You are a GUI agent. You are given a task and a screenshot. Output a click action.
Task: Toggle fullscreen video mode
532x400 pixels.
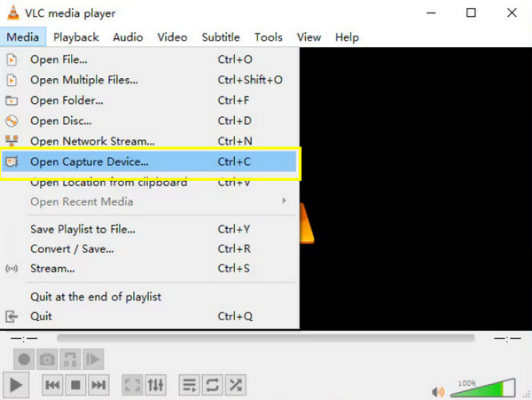tap(132, 385)
